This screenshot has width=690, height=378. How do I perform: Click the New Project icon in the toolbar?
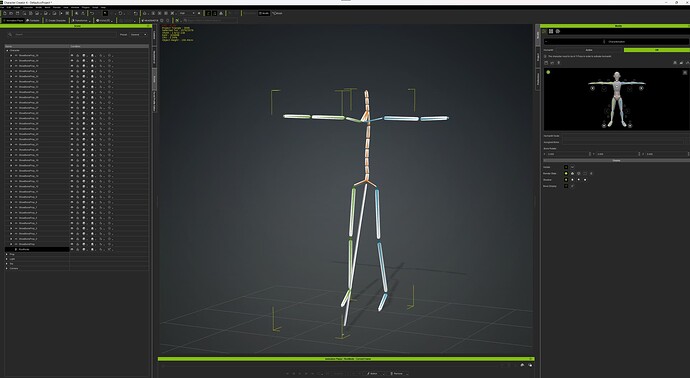point(5,13)
